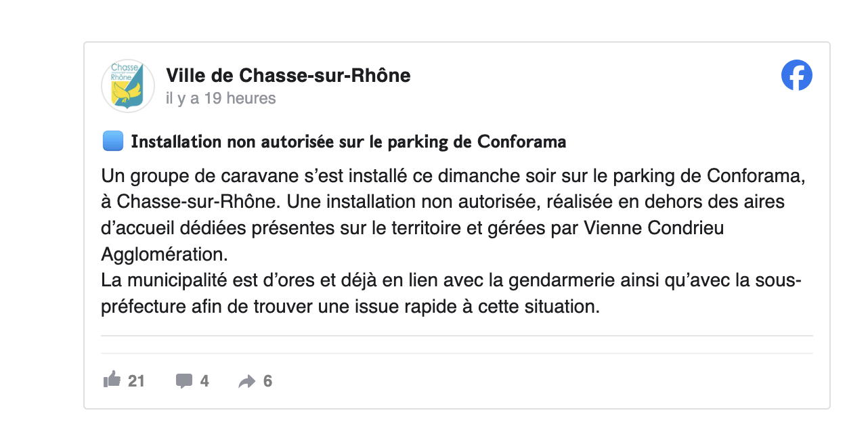Select the "Installation non autorisée" bold headline

348,142
